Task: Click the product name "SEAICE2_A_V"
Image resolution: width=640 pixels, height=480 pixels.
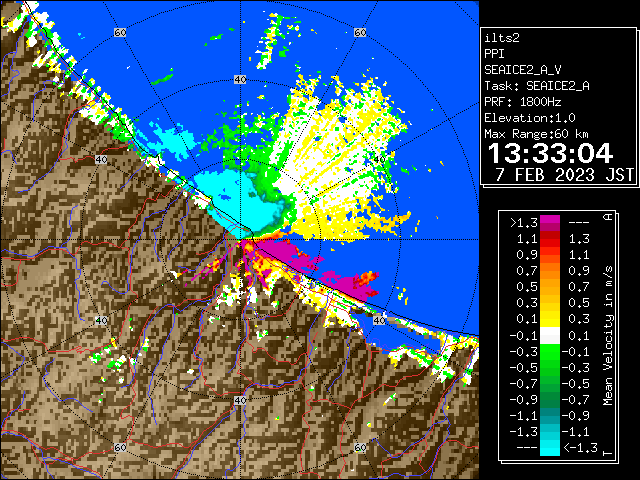Action: [x=525, y=70]
